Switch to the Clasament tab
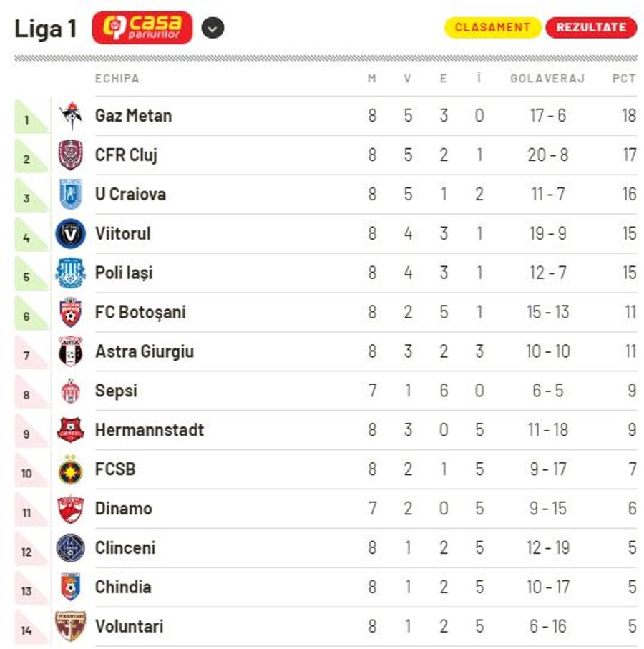This screenshot has width=644, height=649. pos(492,27)
